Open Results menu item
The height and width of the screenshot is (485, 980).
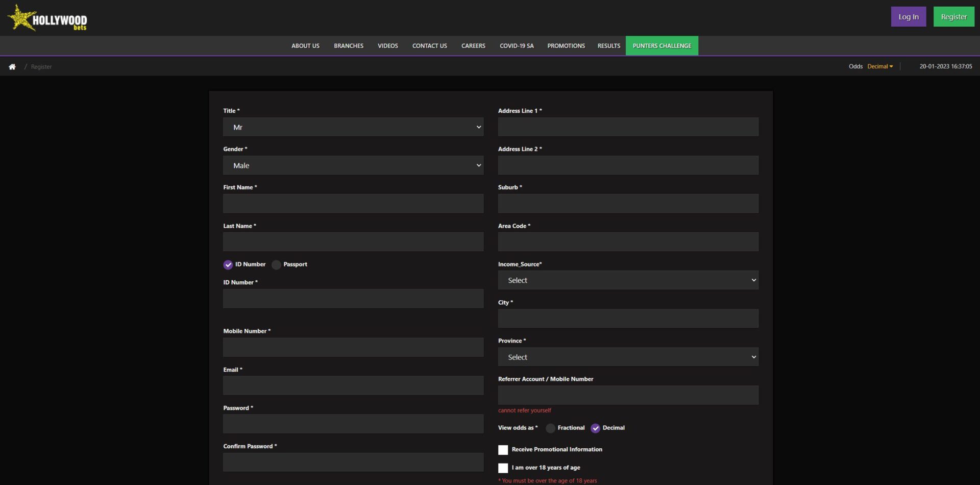pyautogui.click(x=609, y=46)
